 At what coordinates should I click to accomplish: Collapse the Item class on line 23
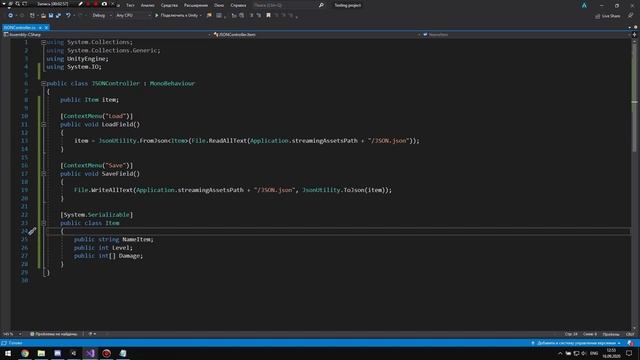coord(43,223)
